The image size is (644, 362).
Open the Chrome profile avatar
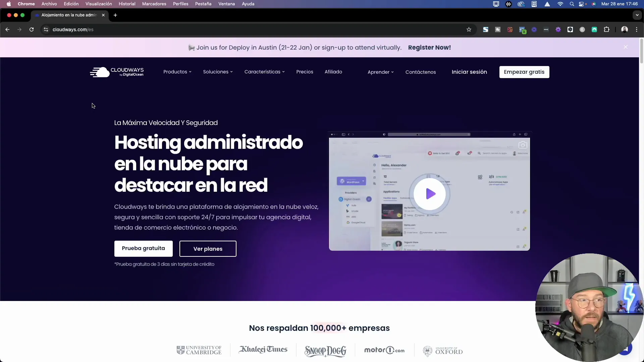[625, 29]
